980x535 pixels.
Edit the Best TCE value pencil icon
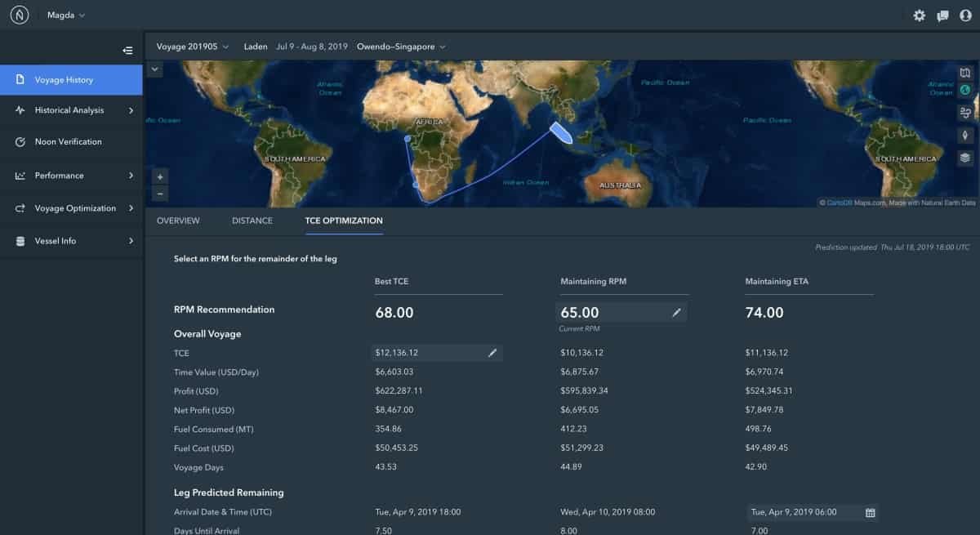[492, 353]
